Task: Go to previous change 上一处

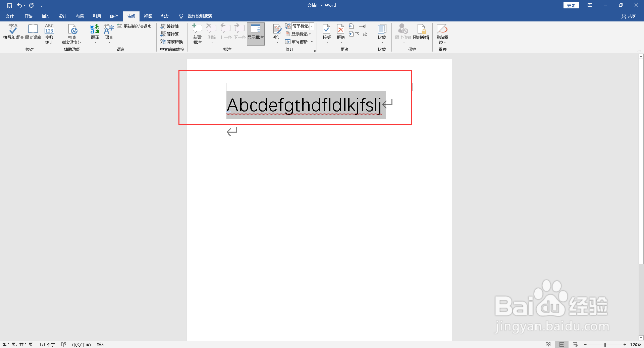Action: 358,26
